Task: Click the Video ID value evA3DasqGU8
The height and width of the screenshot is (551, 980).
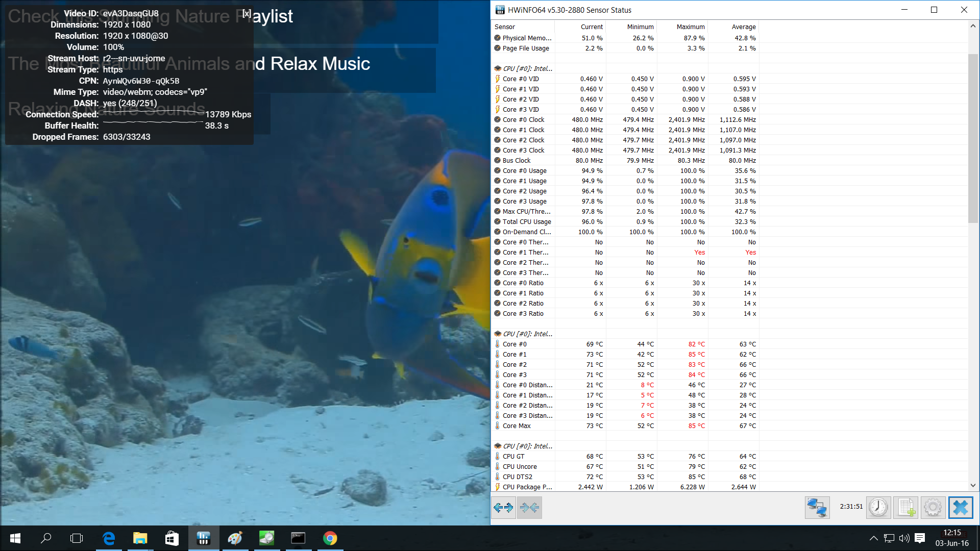Action: point(131,13)
